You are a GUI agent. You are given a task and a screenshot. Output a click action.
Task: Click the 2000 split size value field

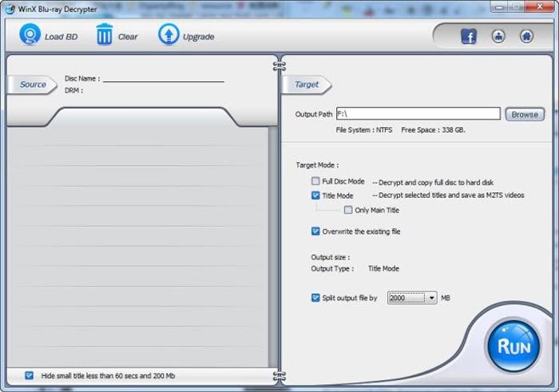[406, 298]
